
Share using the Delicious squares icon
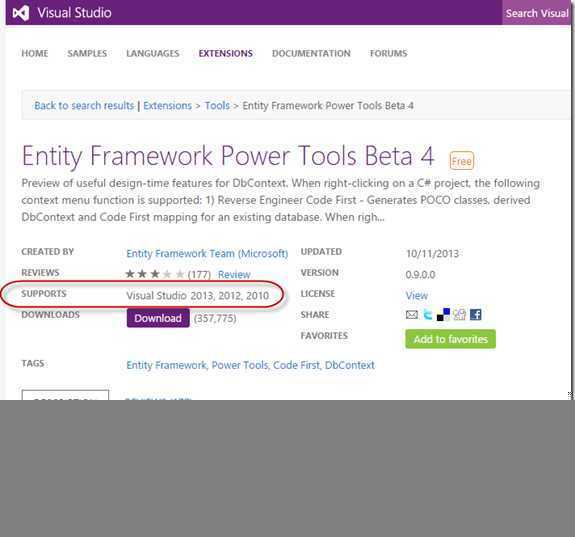coord(443,314)
